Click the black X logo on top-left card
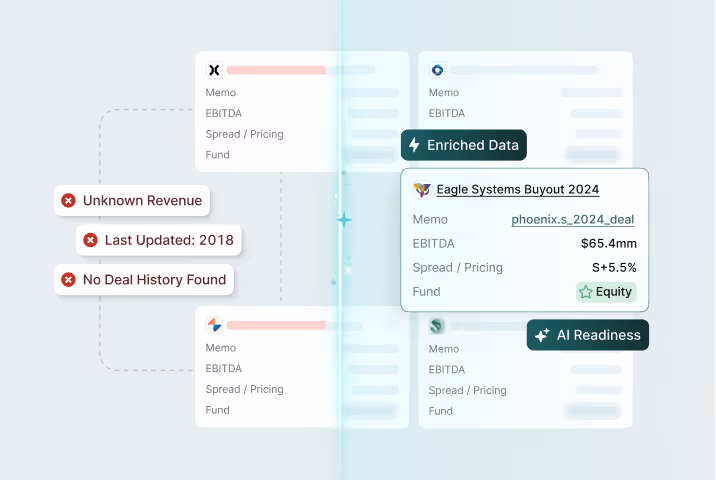Image resolution: width=716 pixels, height=480 pixels. [x=214, y=70]
